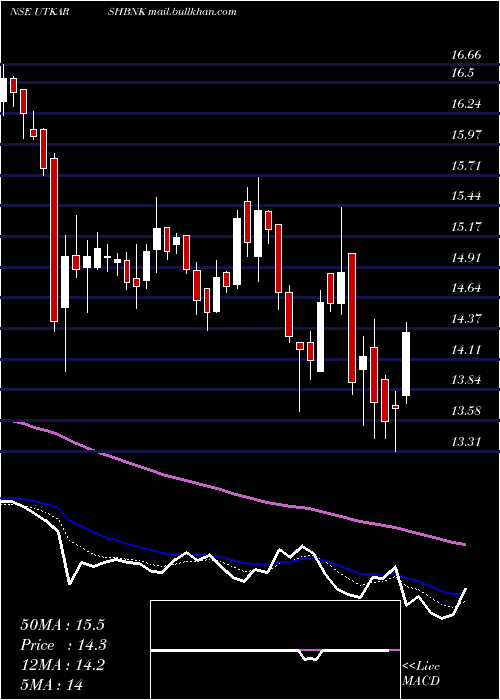Click the 13.84 price axis label

click(x=466, y=380)
